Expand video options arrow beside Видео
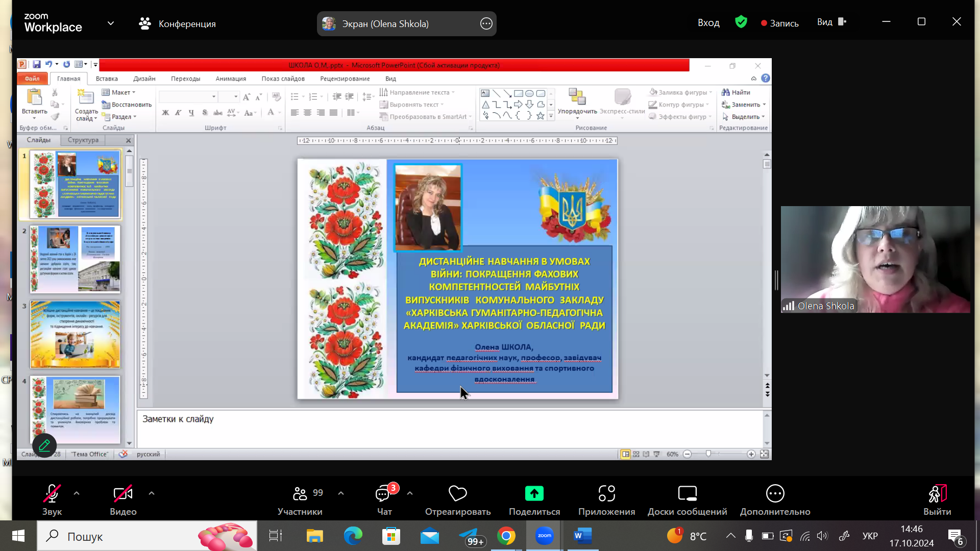The width and height of the screenshot is (980, 551). 152,493
